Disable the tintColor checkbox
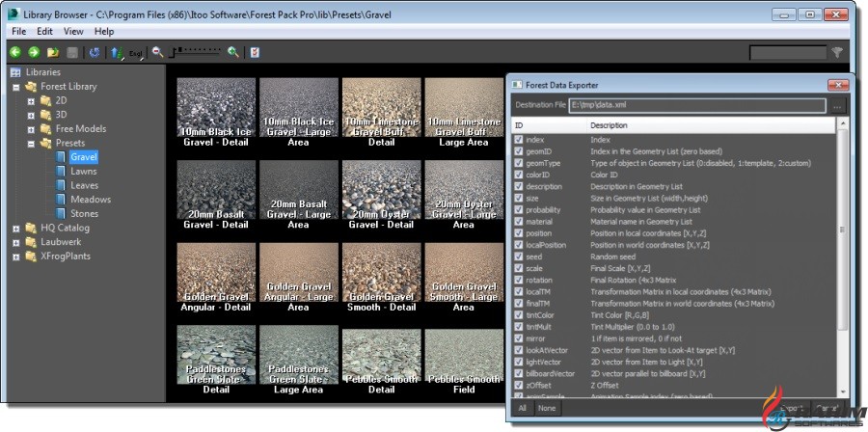This screenshot has width=868, height=432. coord(520,314)
